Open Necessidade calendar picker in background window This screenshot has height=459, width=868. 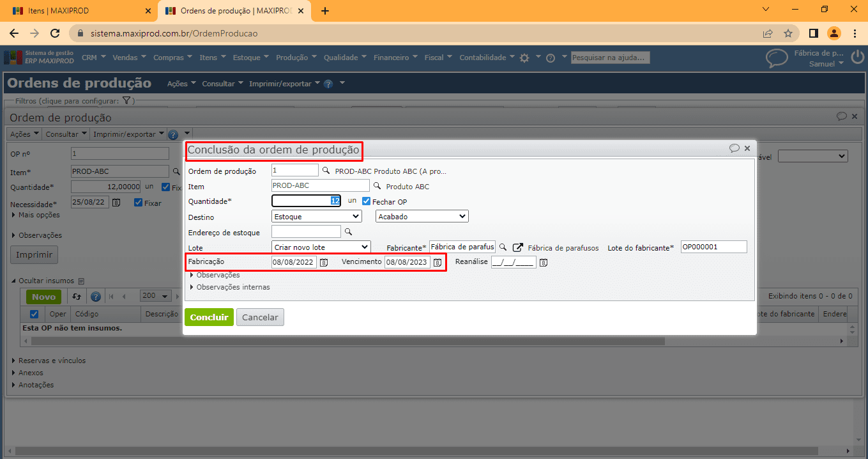pyautogui.click(x=116, y=203)
